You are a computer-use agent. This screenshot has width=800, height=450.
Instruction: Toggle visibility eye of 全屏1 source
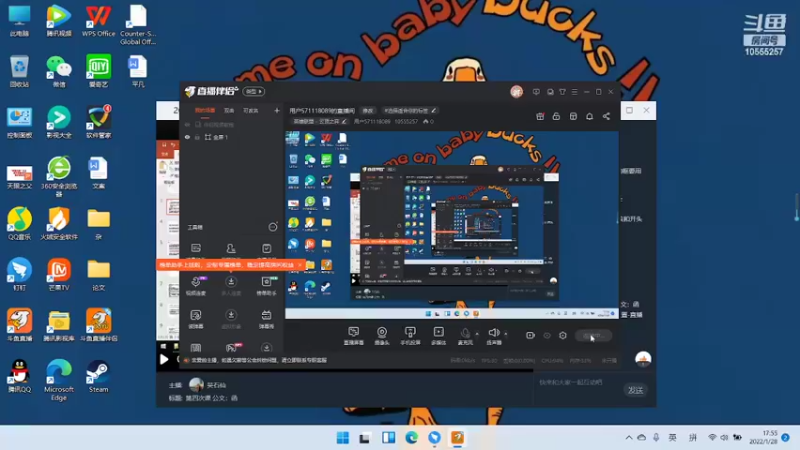187,137
